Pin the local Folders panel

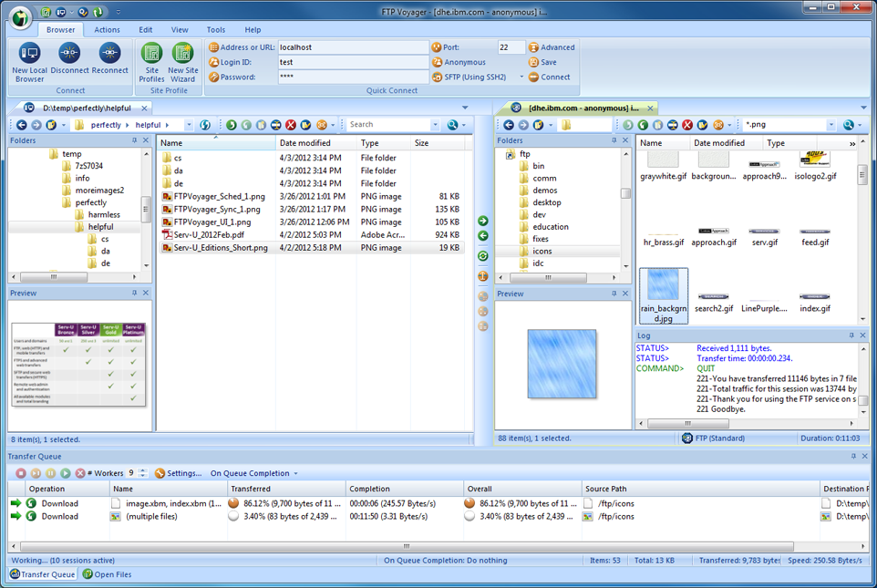[x=134, y=140]
